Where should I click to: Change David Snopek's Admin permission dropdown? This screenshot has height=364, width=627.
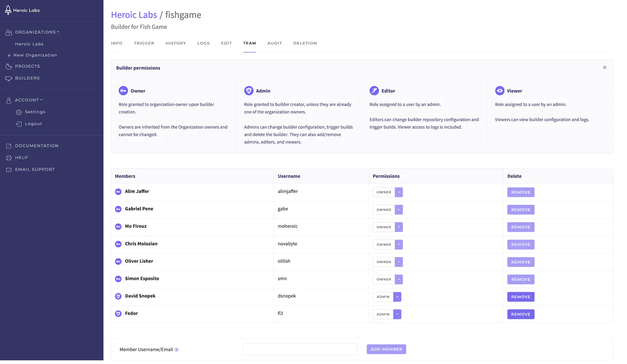[397, 297]
